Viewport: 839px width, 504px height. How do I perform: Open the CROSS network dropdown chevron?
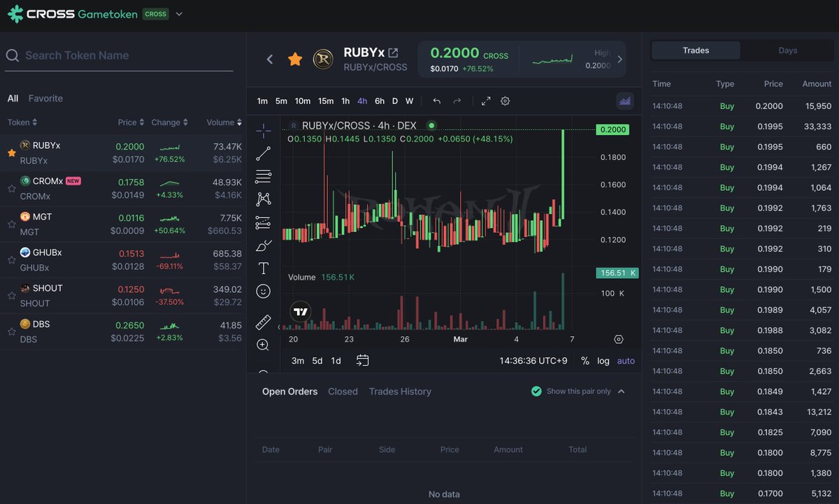coord(179,14)
